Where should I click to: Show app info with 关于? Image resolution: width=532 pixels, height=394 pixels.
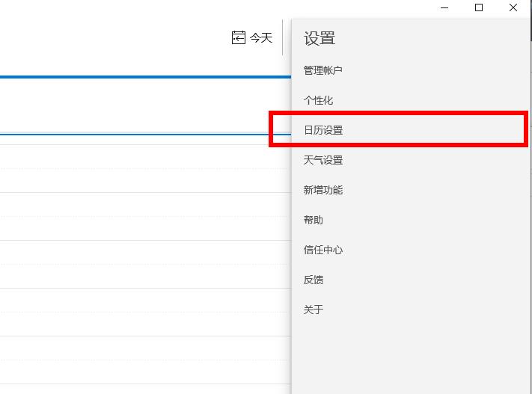click(x=314, y=310)
